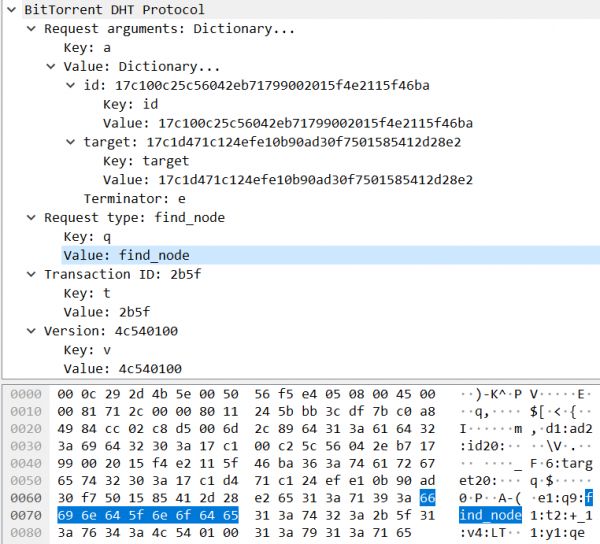The image size is (600, 544).
Task: Click the highlighted ASCII text 'ind_node'
Action: point(490,516)
